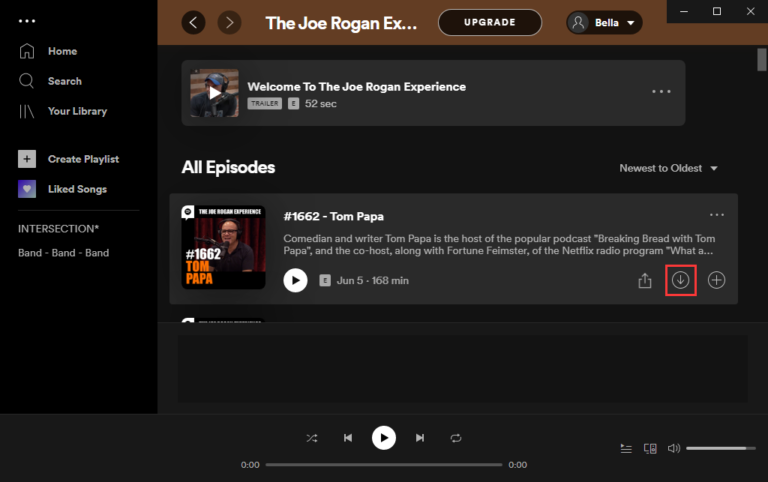Click the vertical scrollbar thumb
Viewport: 768px width, 482px height.
pyautogui.click(x=762, y=60)
